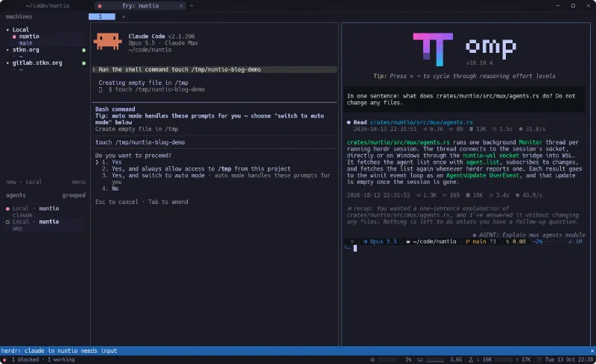Choose Yes, and always allow access to /tmp
The image size is (596, 364).
tap(196, 169)
